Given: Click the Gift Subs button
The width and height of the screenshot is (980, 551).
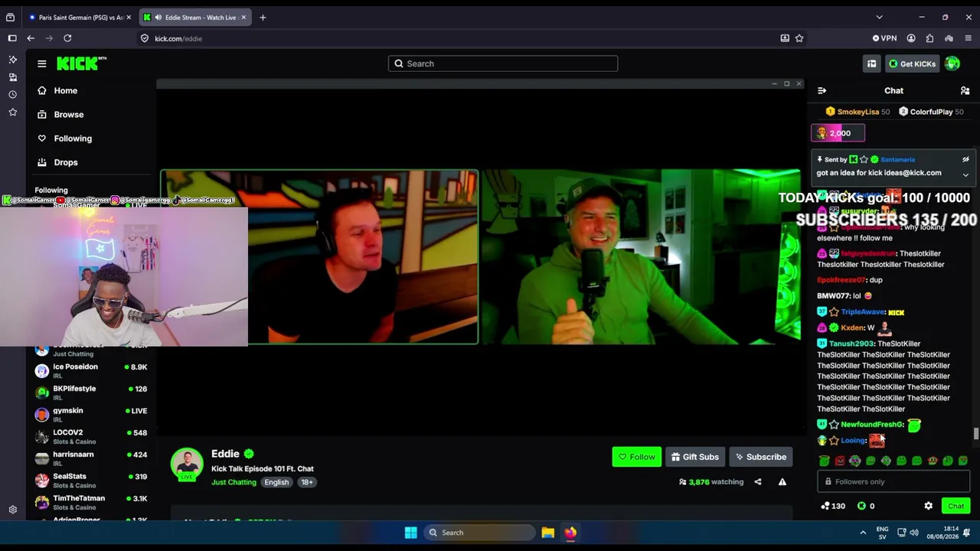Looking at the screenshot, I should (x=695, y=457).
